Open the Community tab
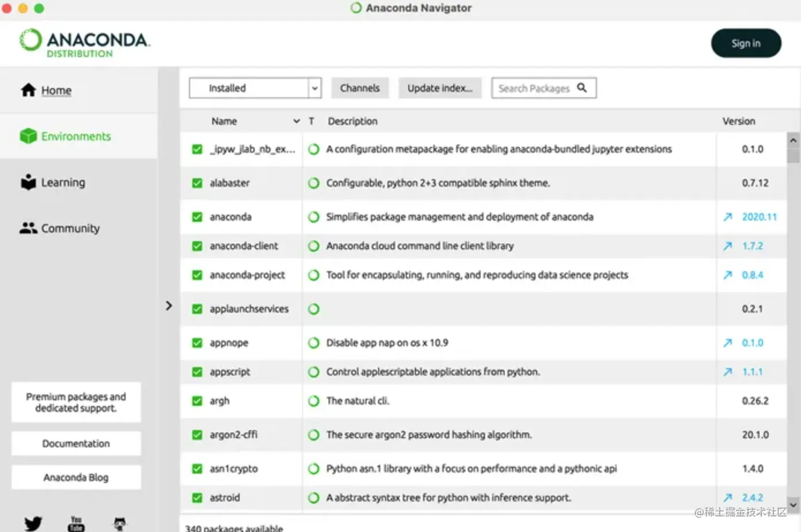 pyautogui.click(x=60, y=229)
